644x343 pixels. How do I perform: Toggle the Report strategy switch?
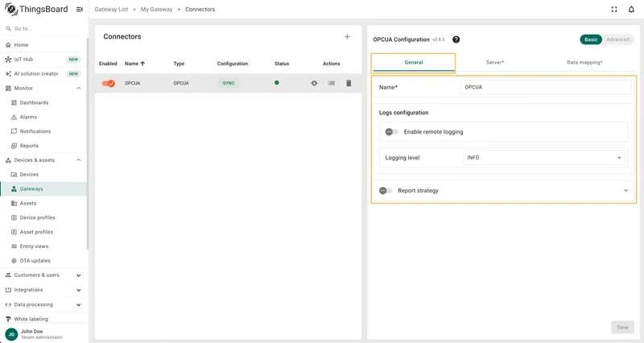pos(386,191)
